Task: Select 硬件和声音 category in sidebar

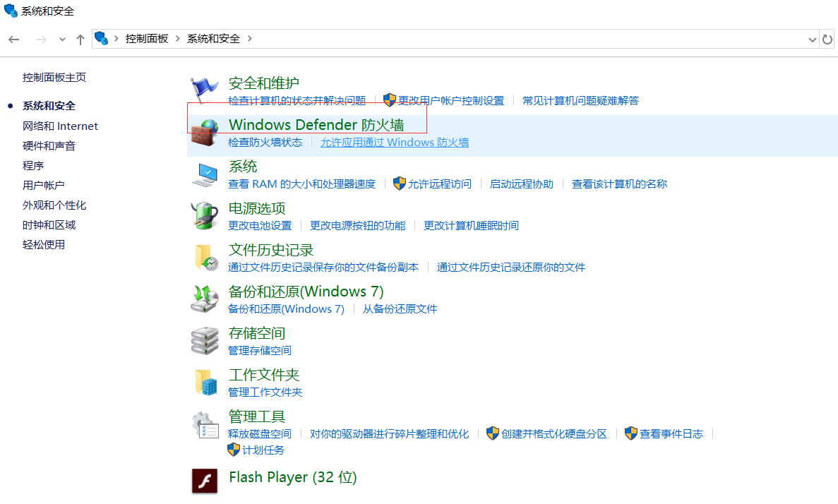Action: [x=49, y=146]
